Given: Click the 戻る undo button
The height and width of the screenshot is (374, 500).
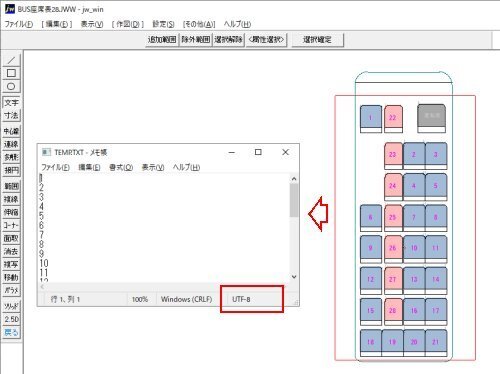Looking at the screenshot, I should tap(11, 332).
